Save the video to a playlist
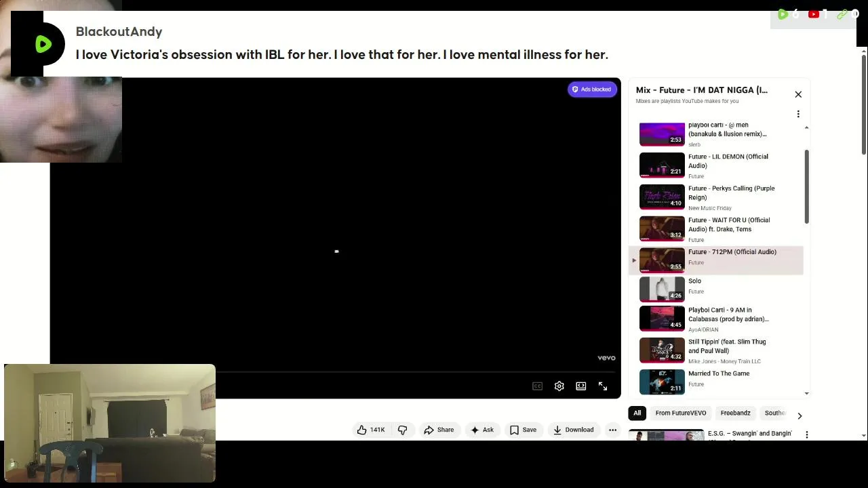868x488 pixels. pos(524,430)
